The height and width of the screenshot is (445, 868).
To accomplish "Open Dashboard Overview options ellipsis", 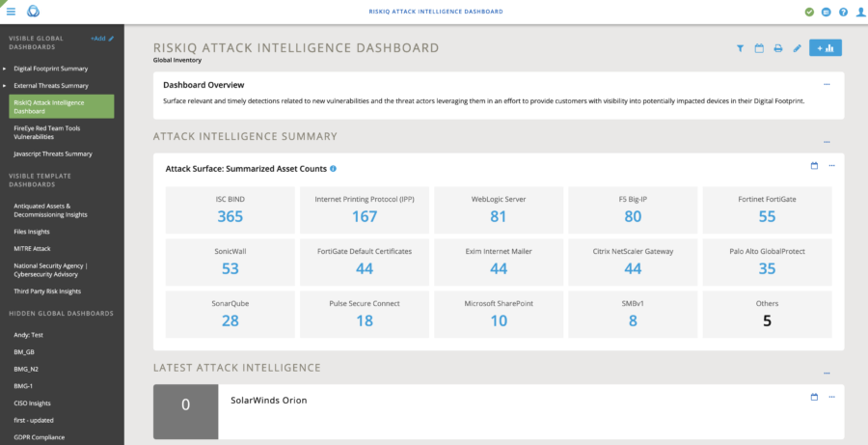I will point(827,85).
